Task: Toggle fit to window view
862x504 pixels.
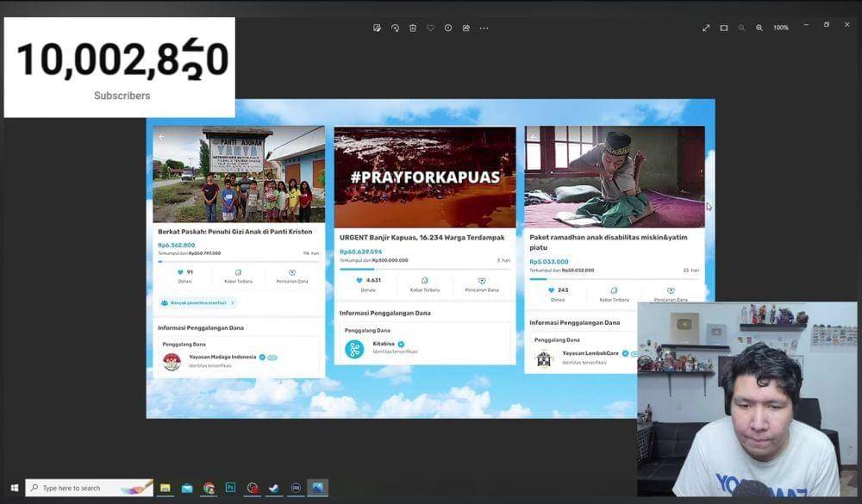Action: [724, 28]
